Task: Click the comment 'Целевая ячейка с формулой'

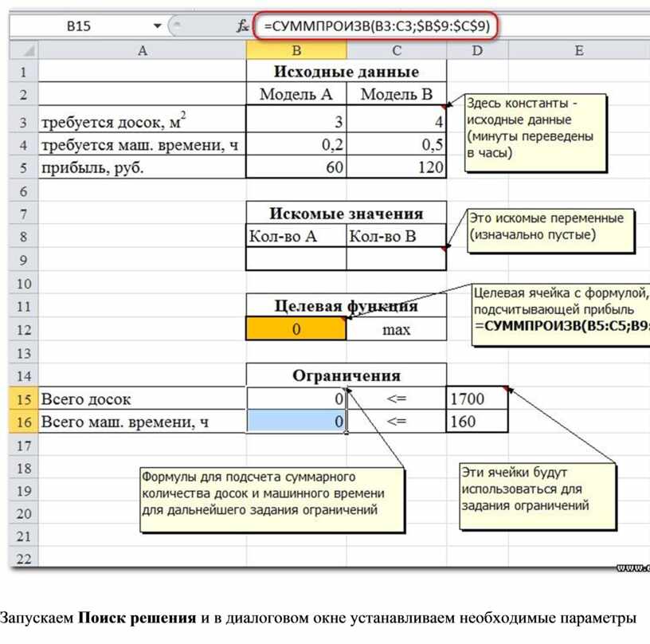Action: 561,315
